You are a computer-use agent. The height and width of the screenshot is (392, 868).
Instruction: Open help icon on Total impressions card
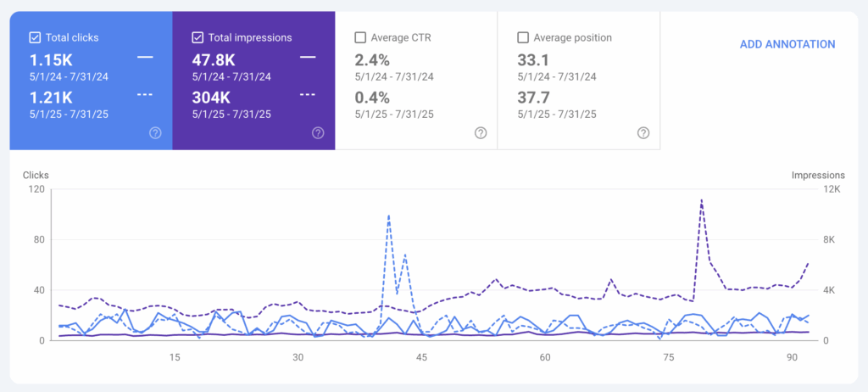point(318,132)
